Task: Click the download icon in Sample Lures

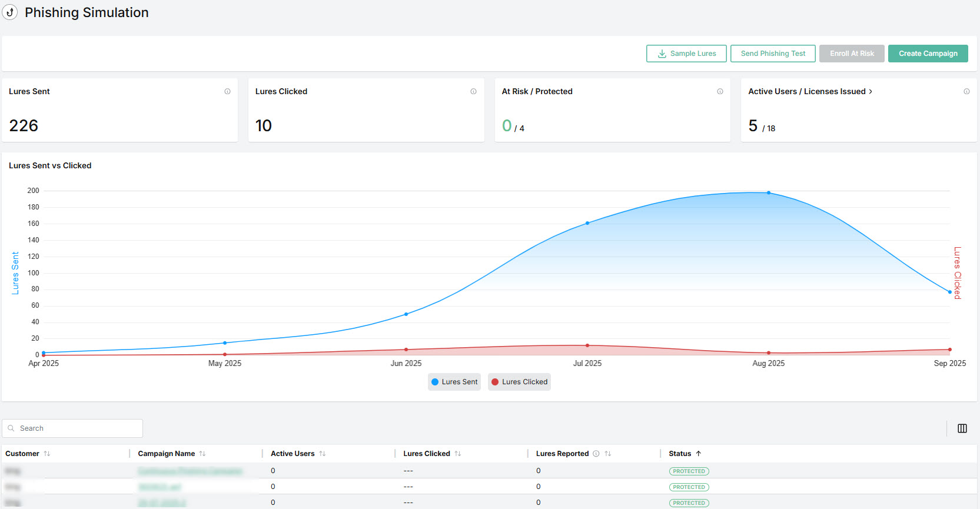Action: 662,54
